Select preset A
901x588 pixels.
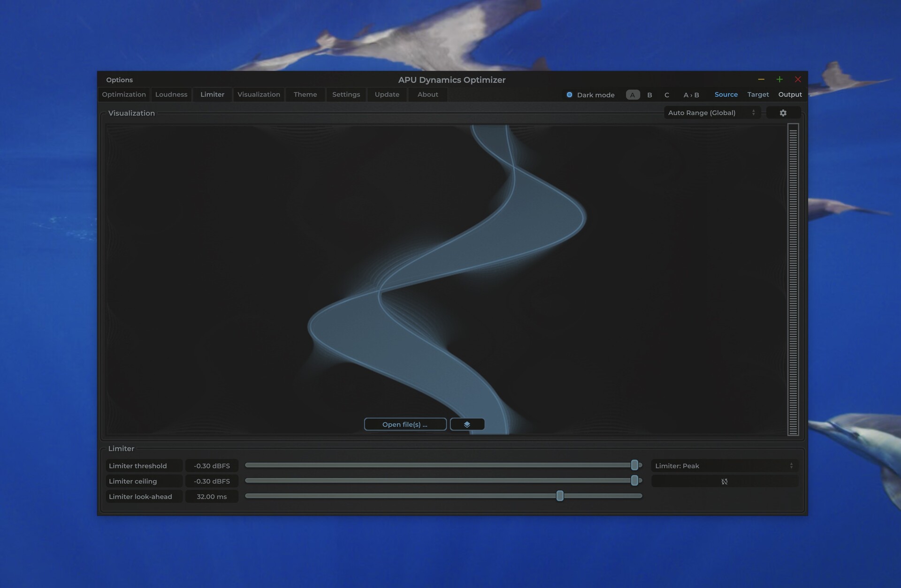click(x=633, y=95)
